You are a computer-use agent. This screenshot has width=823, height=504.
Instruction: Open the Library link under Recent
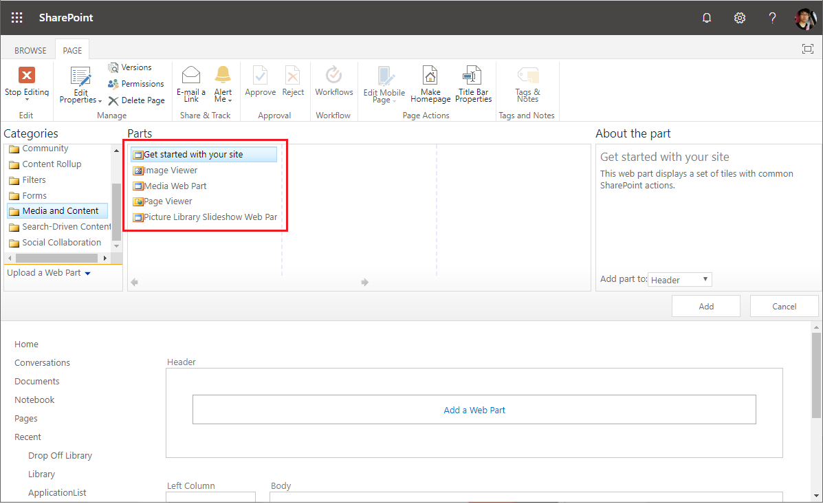pos(41,474)
